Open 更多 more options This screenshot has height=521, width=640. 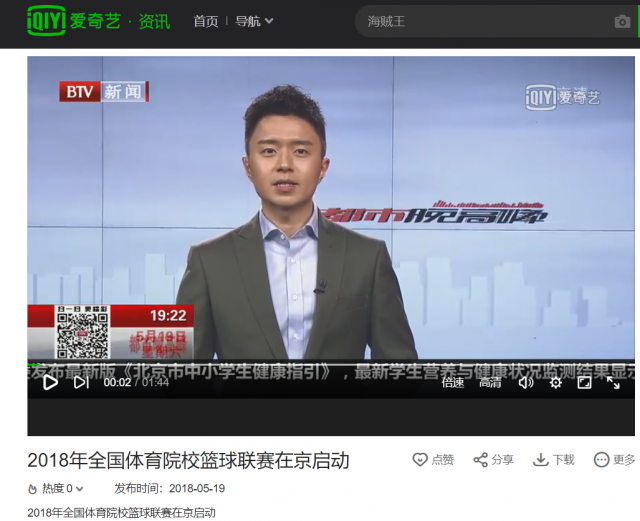(x=614, y=460)
